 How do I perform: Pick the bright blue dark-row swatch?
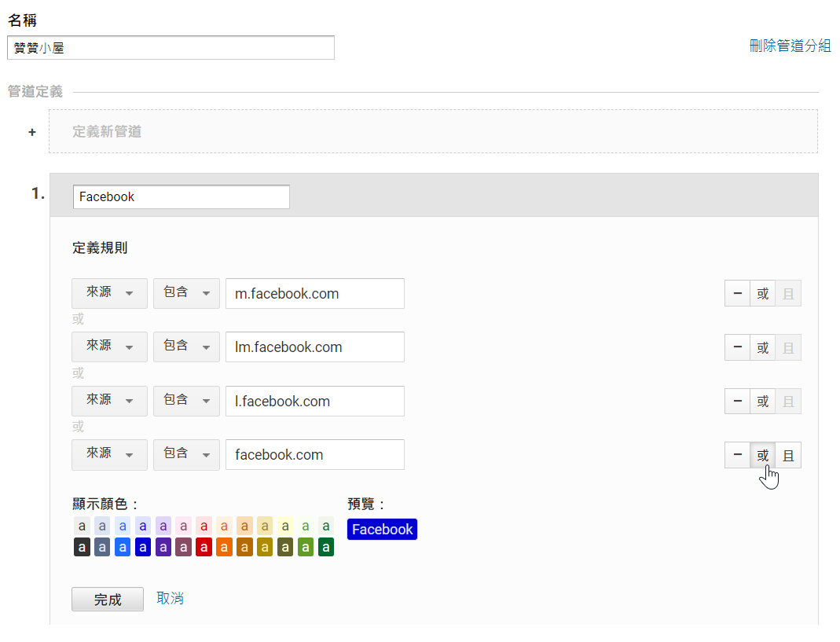(123, 547)
